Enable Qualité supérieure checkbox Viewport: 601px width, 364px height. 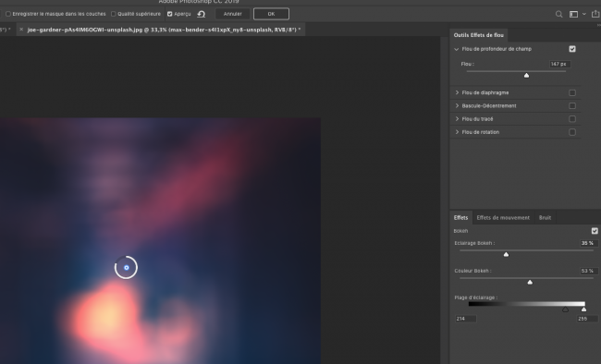[x=113, y=14]
